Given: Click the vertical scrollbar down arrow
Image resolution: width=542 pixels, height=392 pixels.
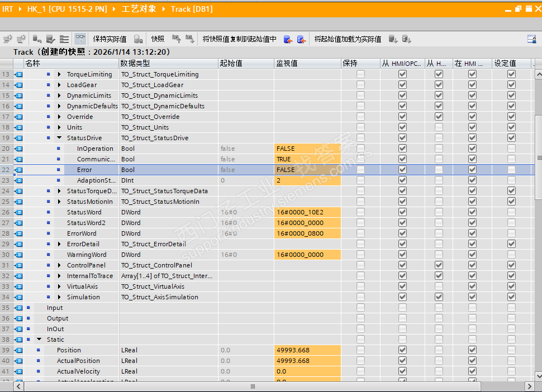Looking at the screenshot, I should (x=539, y=376).
